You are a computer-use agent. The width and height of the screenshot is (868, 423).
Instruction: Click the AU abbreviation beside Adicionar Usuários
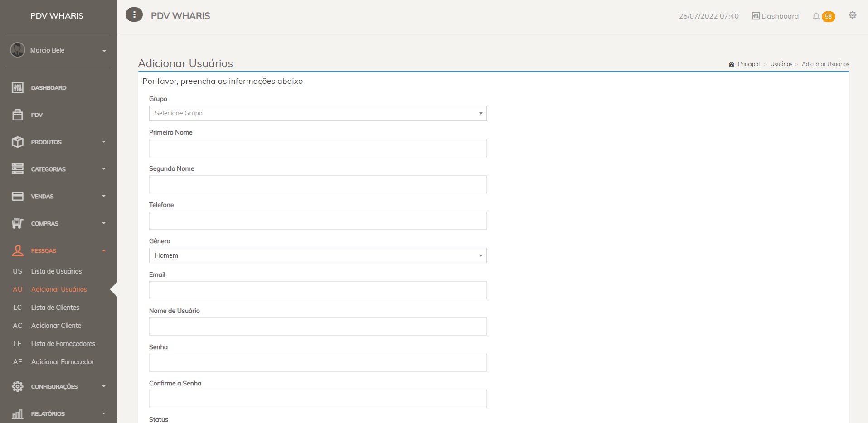tap(17, 289)
